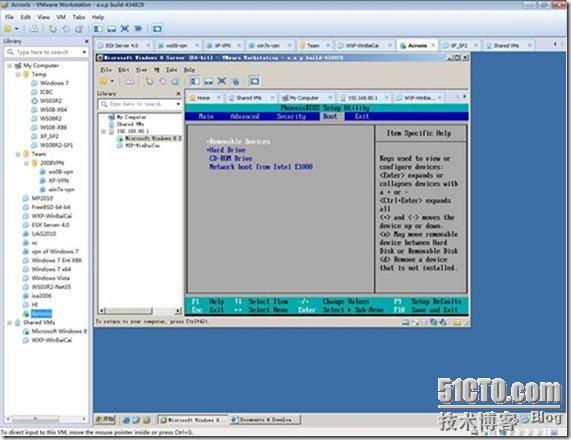Select the BIOS Exit menu
The width and height of the screenshot is (571, 440).
(362, 117)
